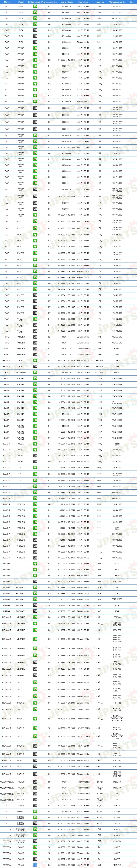
Task: Select the E7J 764 engine code cell
Action: 117,617
